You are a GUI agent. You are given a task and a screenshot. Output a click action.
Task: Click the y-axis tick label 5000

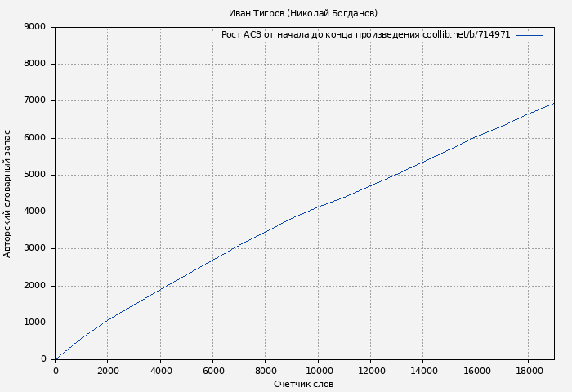(35, 175)
